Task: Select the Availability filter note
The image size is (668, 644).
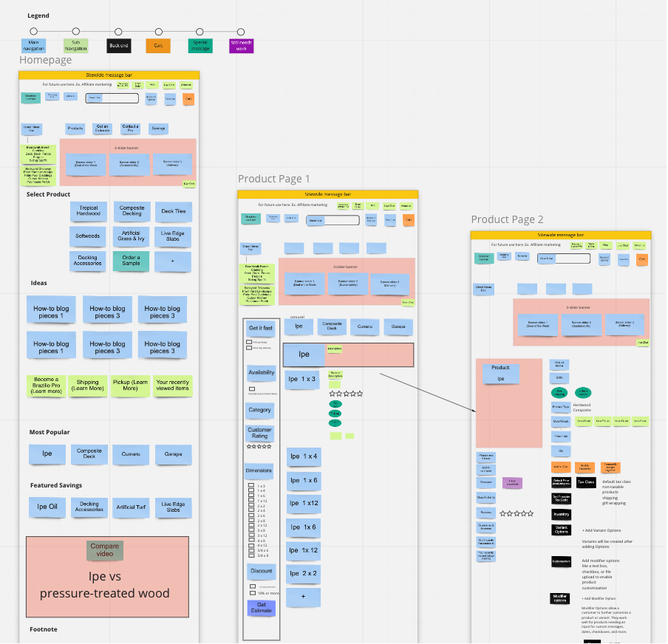Action: 259,373
